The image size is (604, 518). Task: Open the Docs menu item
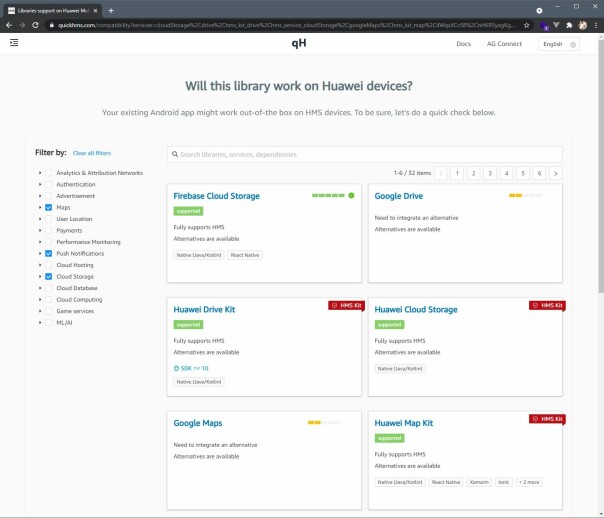click(463, 44)
